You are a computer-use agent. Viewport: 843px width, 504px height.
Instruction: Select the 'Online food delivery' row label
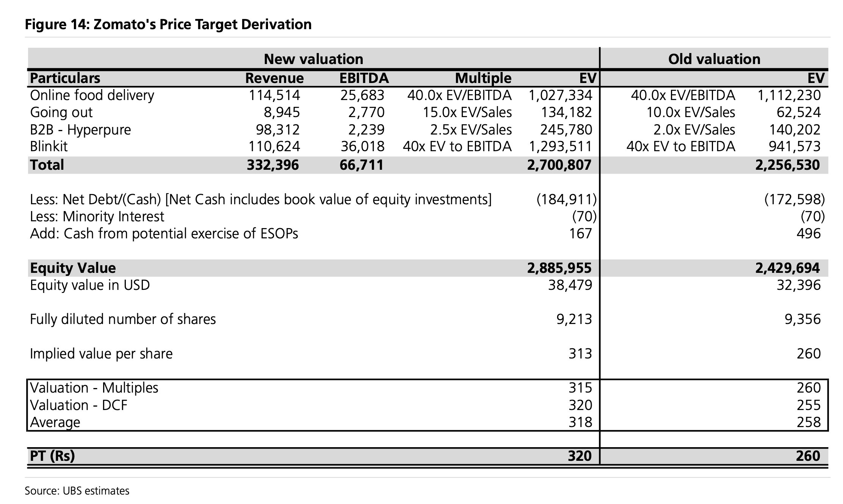pos(92,95)
